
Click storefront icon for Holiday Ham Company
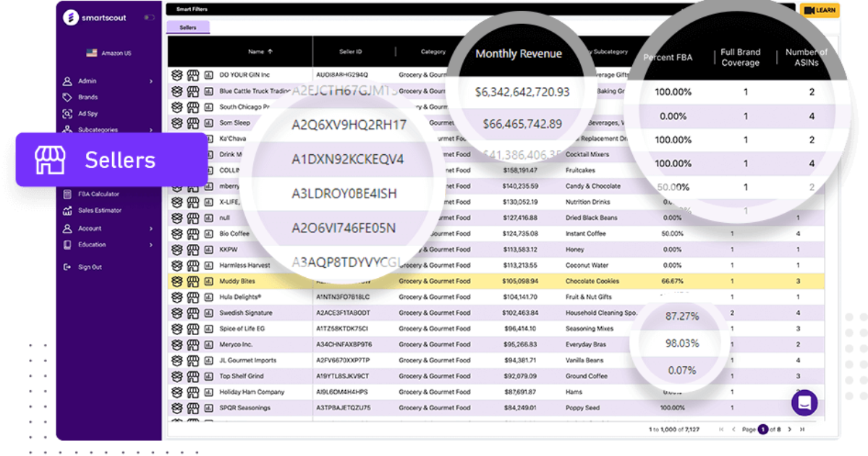click(x=192, y=392)
